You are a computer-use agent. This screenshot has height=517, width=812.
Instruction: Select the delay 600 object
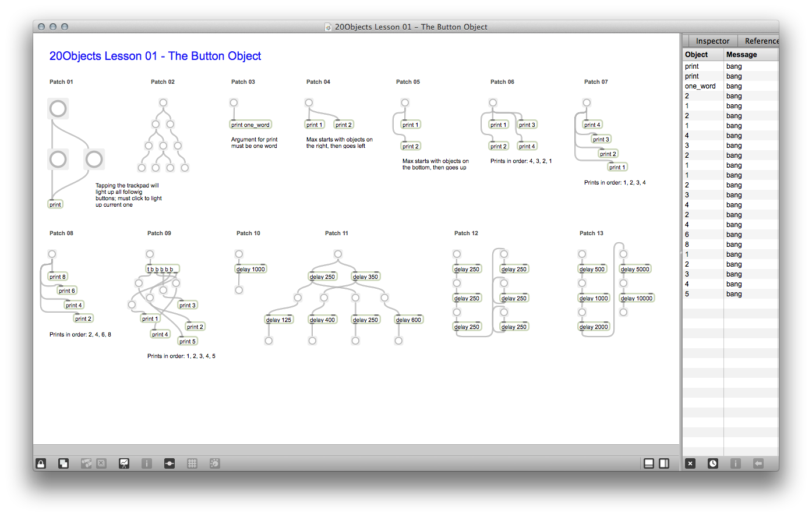click(408, 320)
